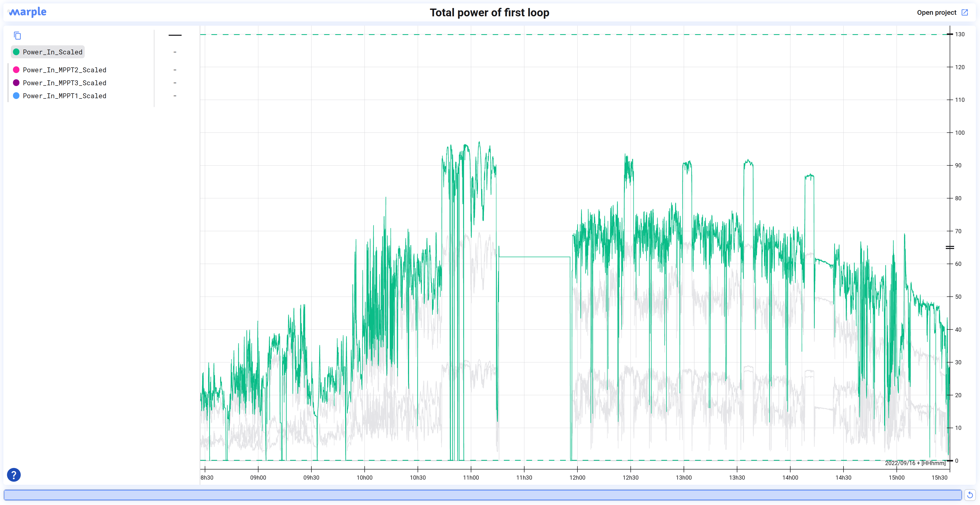Click the external link icon beside Open project

point(965,12)
